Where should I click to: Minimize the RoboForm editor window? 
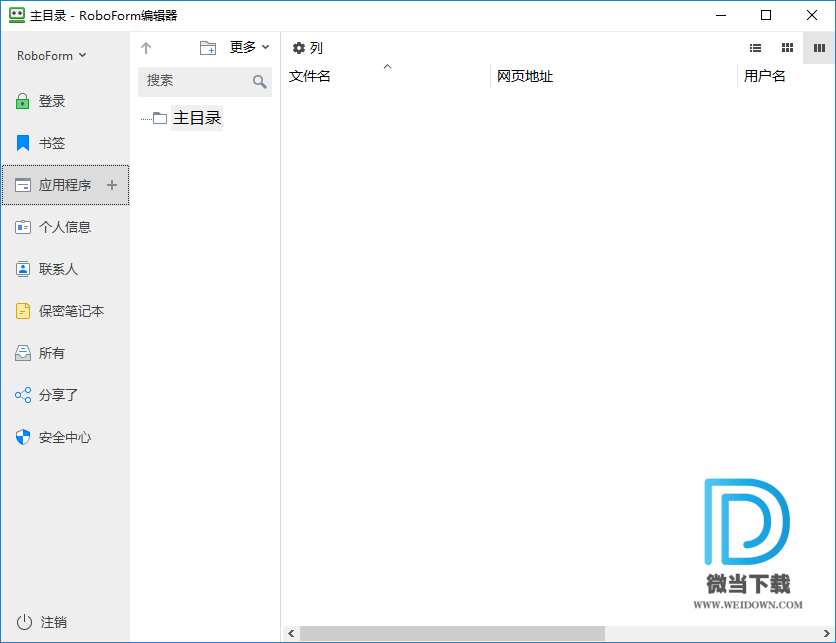click(x=721, y=15)
